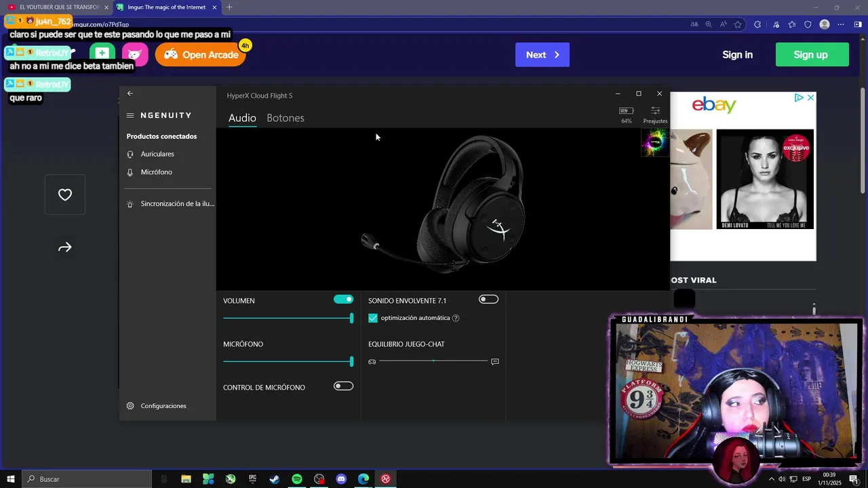This screenshot has width=868, height=488.
Task: Open Preajustes presets panel
Action: [x=655, y=114]
